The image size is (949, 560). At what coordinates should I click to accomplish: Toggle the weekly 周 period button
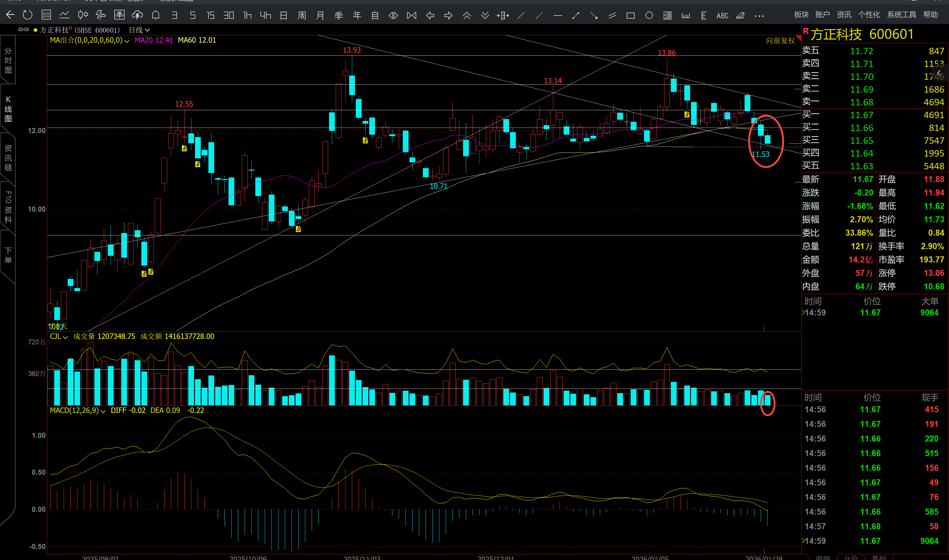[302, 16]
